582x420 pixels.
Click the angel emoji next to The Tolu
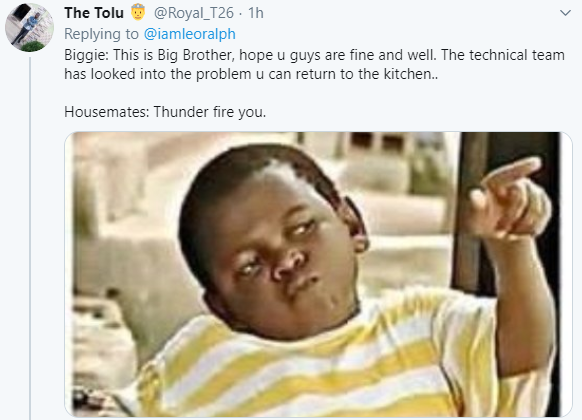138,12
